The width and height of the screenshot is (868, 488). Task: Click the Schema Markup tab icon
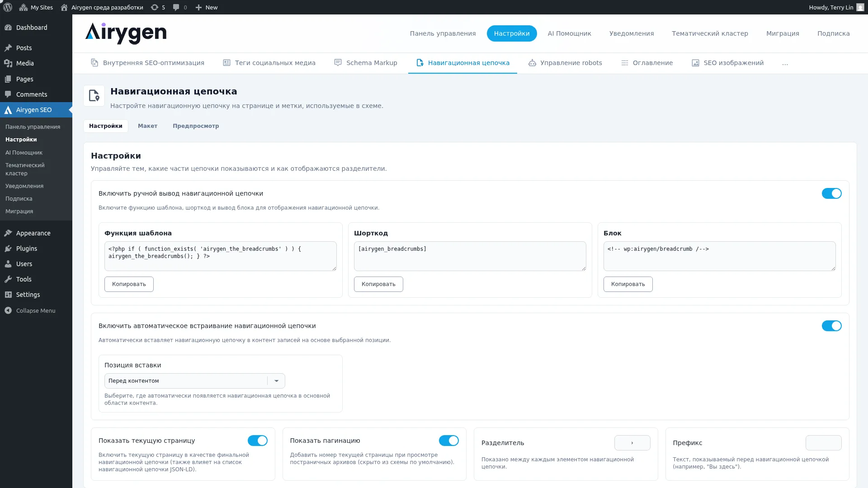click(x=338, y=63)
